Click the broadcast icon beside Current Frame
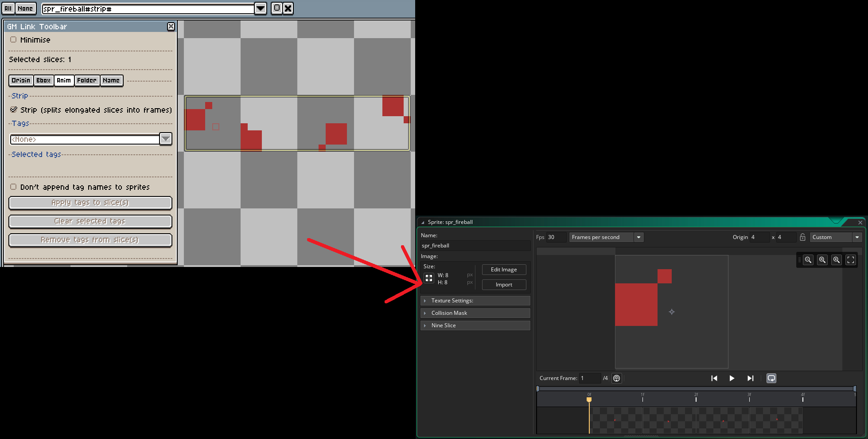 [x=616, y=378]
